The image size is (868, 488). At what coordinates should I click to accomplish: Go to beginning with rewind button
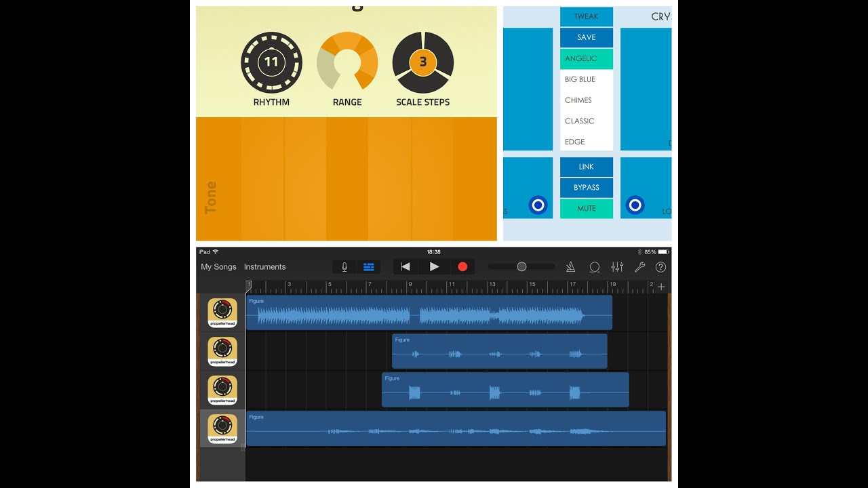click(406, 267)
